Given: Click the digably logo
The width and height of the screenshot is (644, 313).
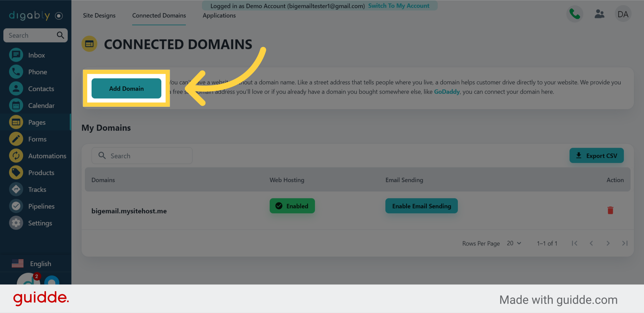Looking at the screenshot, I should click(x=30, y=15).
